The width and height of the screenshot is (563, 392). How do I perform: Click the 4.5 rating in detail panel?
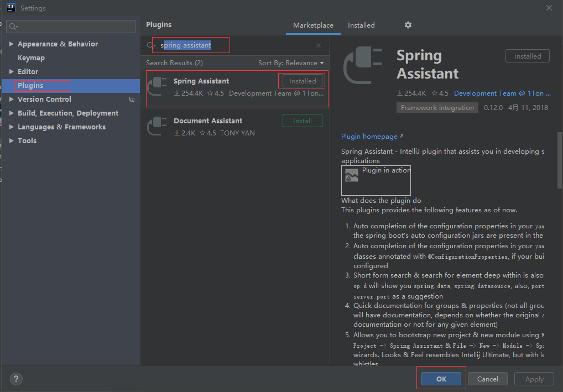click(440, 93)
